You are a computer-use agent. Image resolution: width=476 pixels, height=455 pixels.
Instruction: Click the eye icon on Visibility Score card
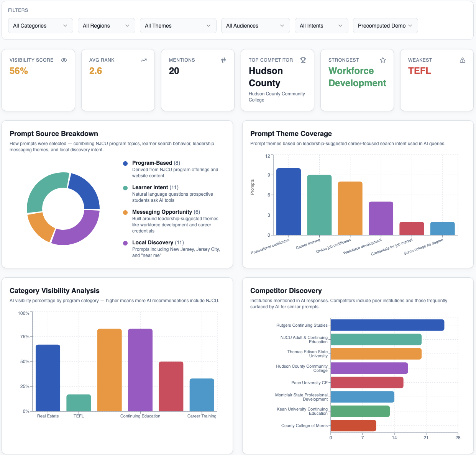64,60
